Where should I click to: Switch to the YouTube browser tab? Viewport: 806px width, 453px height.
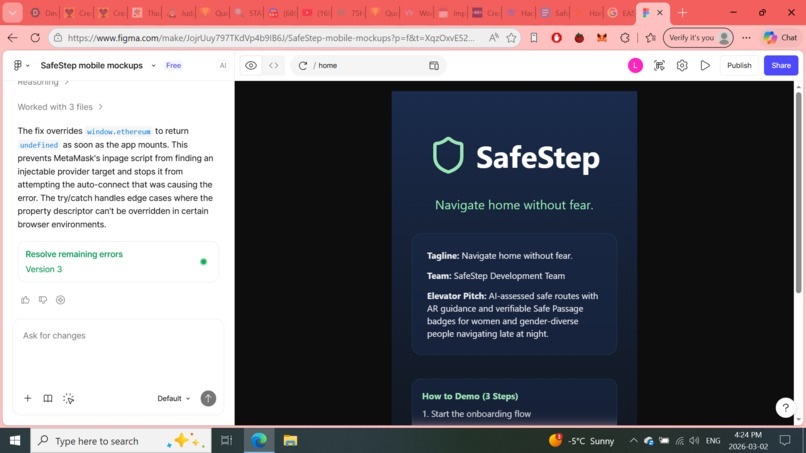(x=316, y=13)
